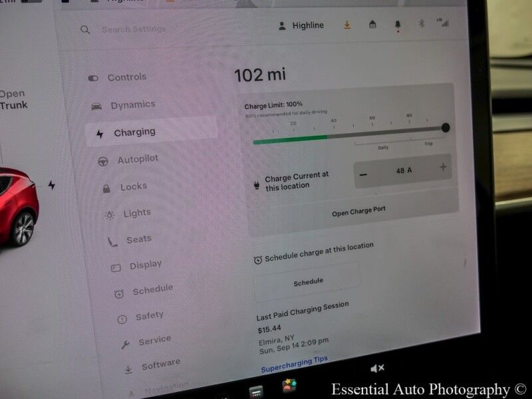Open the Toybox app icon

coord(289,385)
